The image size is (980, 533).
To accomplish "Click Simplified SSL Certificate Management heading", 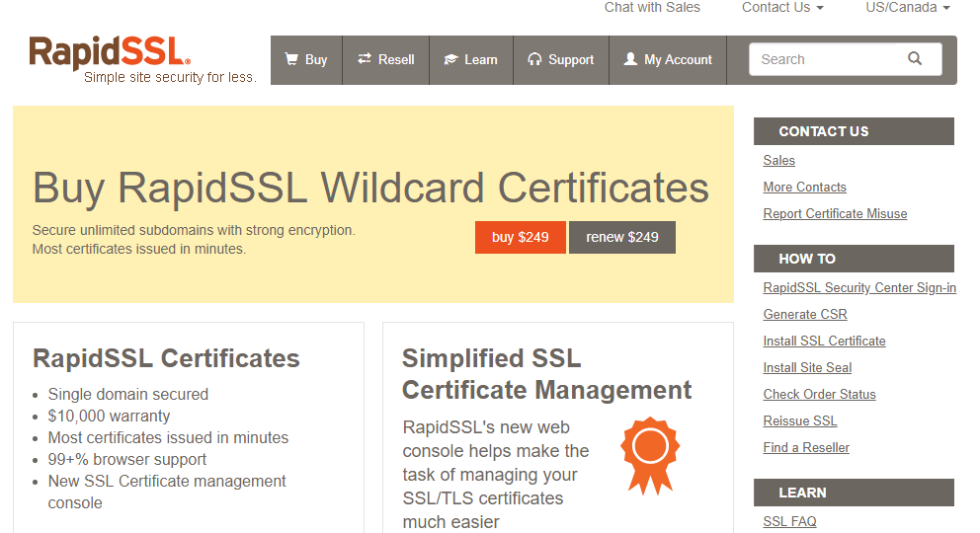I will [x=547, y=374].
